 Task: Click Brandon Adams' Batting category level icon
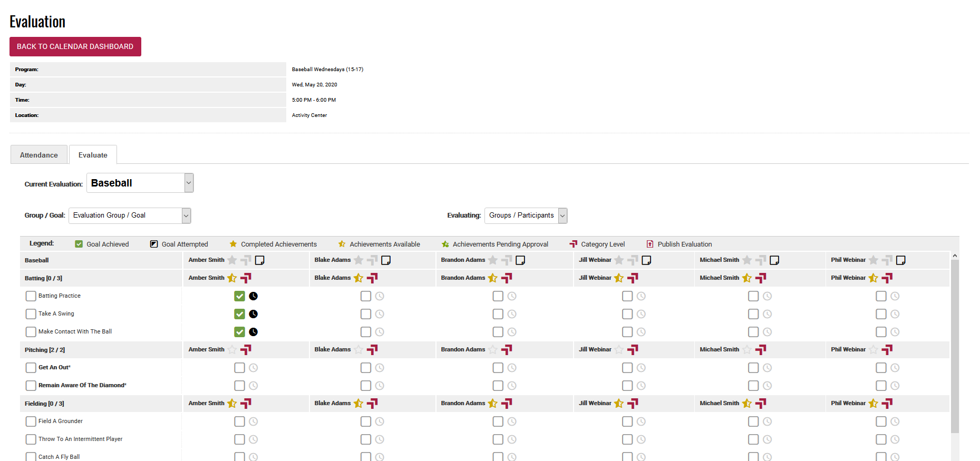[x=507, y=278]
